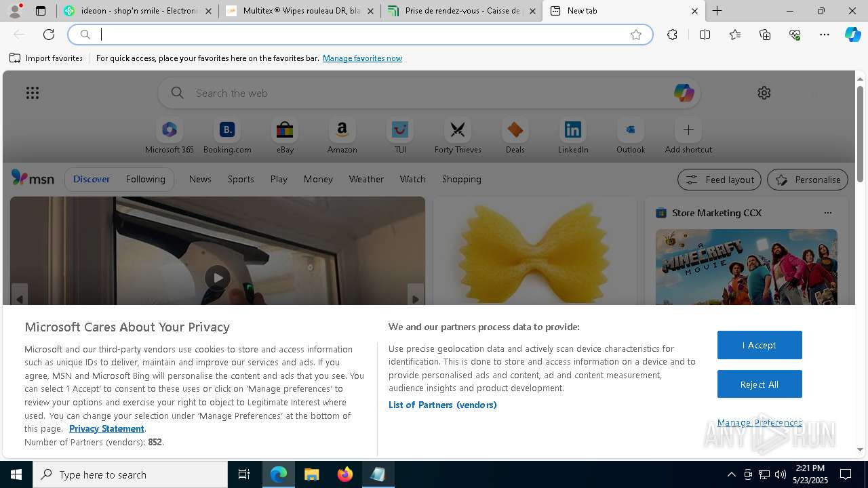Open the Shopping category
This screenshot has width=868, height=488.
[x=462, y=179]
